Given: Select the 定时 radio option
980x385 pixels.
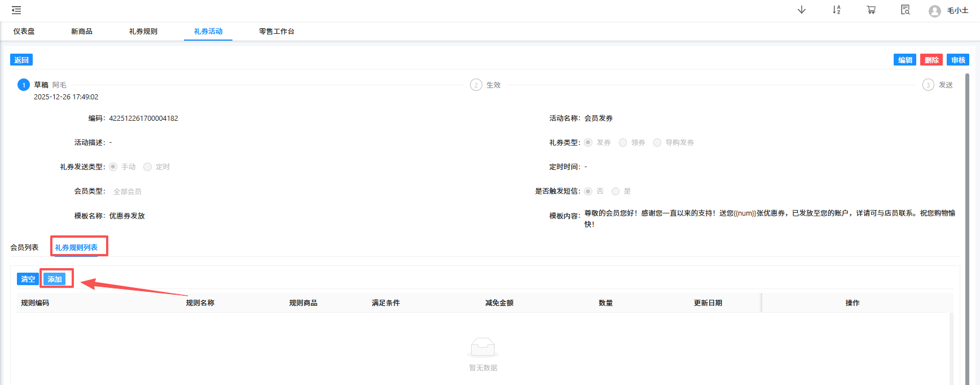Looking at the screenshot, I should (x=148, y=167).
